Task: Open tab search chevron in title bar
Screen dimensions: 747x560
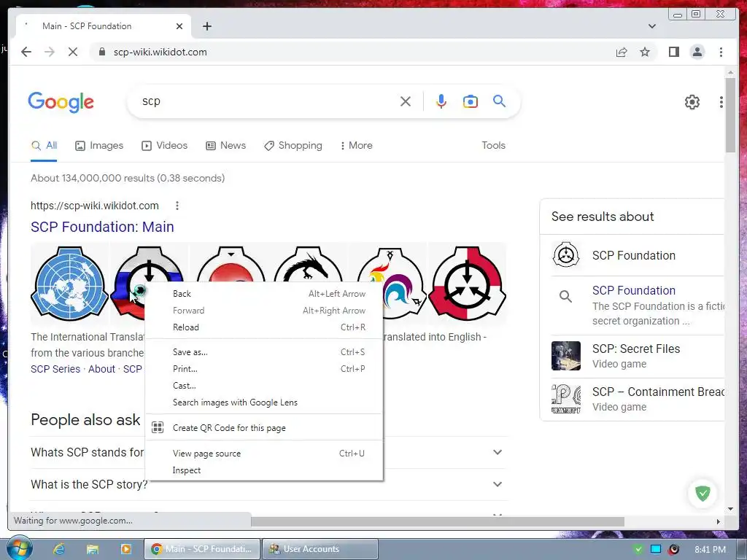Action: click(x=651, y=26)
